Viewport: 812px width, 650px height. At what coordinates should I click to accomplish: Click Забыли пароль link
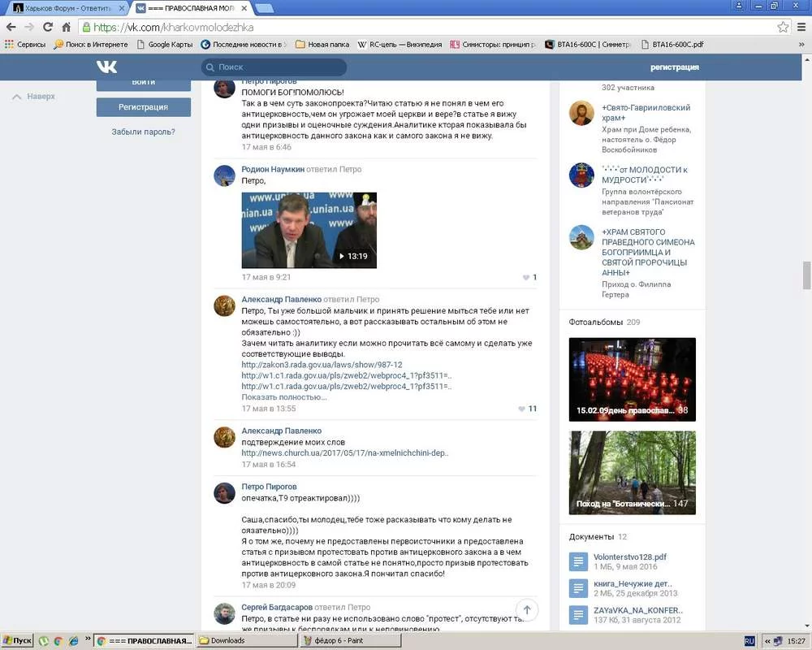click(x=144, y=132)
